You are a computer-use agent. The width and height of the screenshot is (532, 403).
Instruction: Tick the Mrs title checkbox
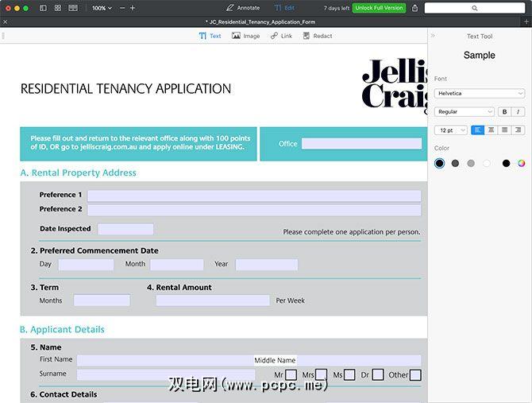point(321,375)
